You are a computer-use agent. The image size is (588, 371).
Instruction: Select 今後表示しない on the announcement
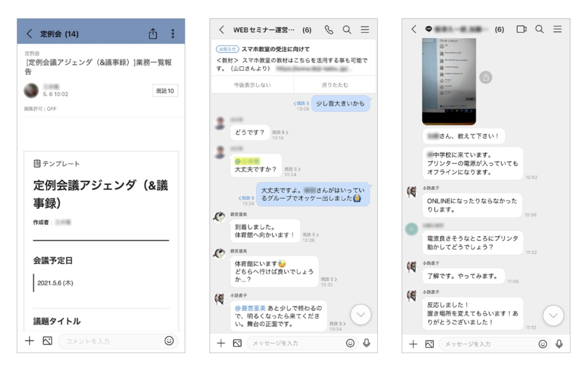[x=252, y=84]
